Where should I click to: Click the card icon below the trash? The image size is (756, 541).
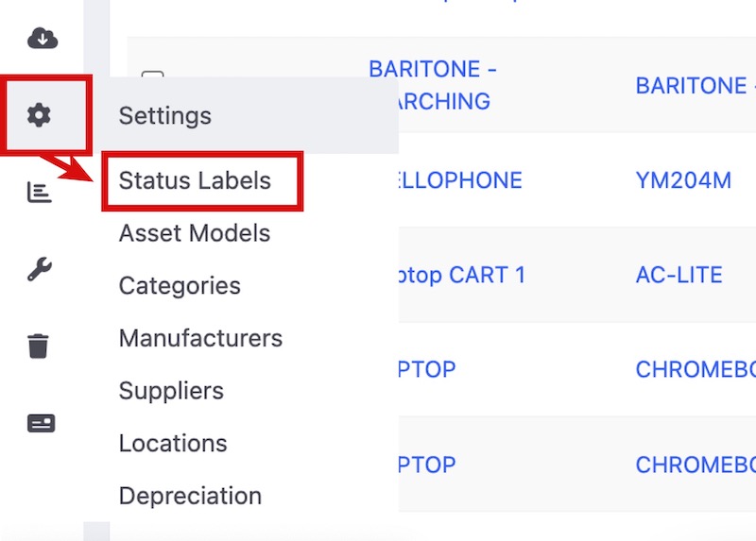(x=41, y=423)
